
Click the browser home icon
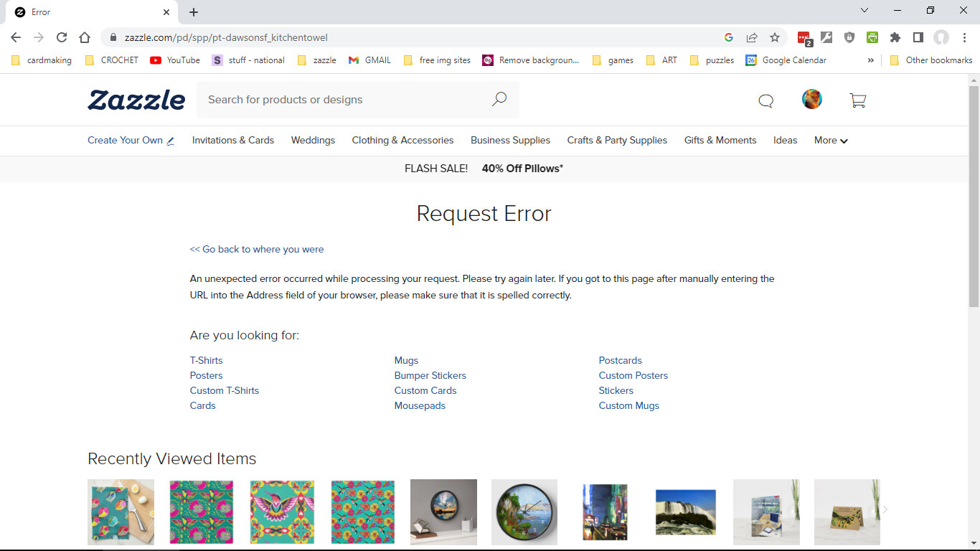click(85, 37)
